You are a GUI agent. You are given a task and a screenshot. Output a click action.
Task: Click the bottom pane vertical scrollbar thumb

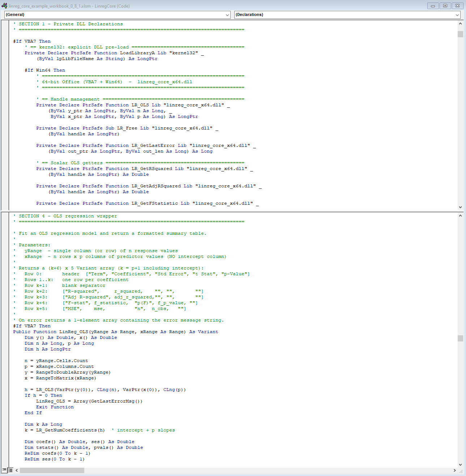[x=460, y=338]
